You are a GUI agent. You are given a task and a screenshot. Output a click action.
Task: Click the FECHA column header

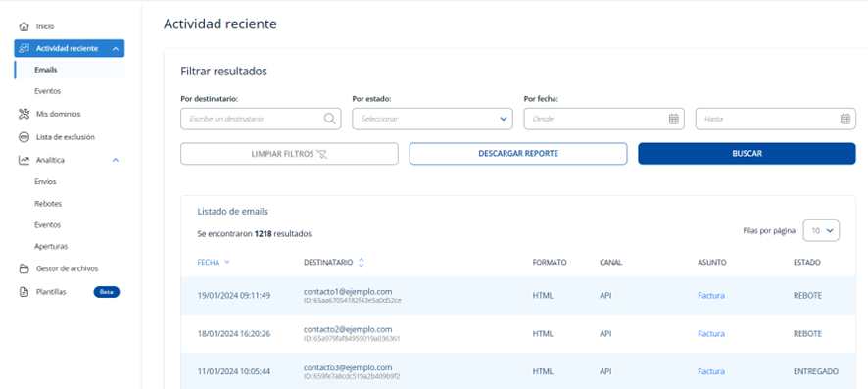[209, 263]
